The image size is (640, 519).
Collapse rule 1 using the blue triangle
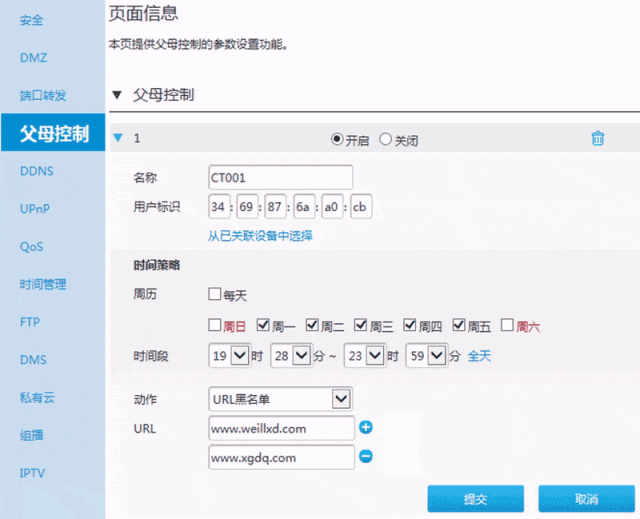pos(118,138)
